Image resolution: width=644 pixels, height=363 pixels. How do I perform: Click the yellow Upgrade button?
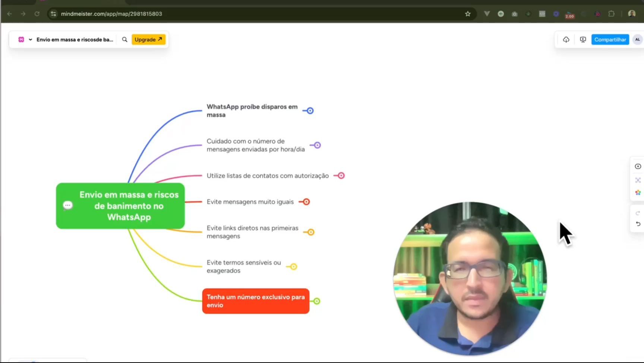148,40
